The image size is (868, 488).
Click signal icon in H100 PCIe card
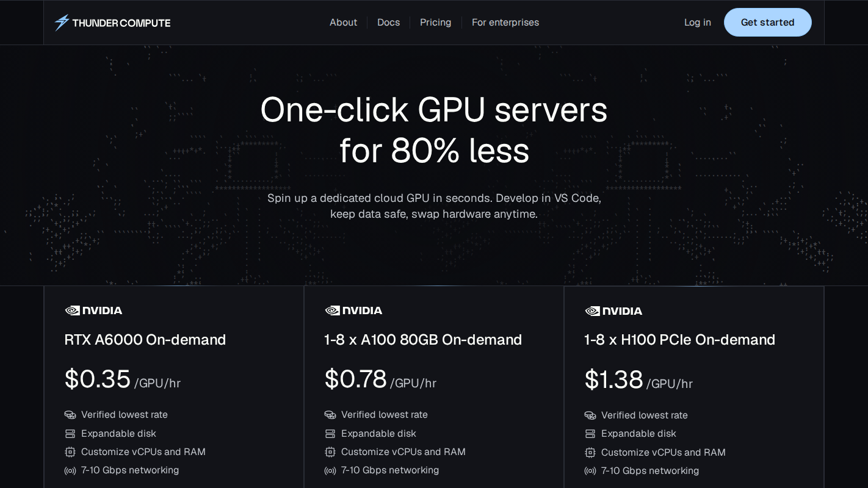[x=590, y=471]
